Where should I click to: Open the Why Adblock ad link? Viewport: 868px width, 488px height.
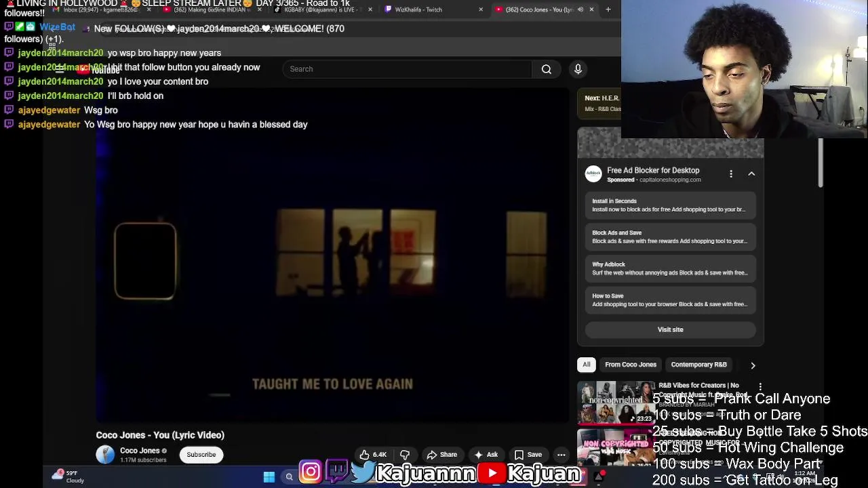click(670, 268)
